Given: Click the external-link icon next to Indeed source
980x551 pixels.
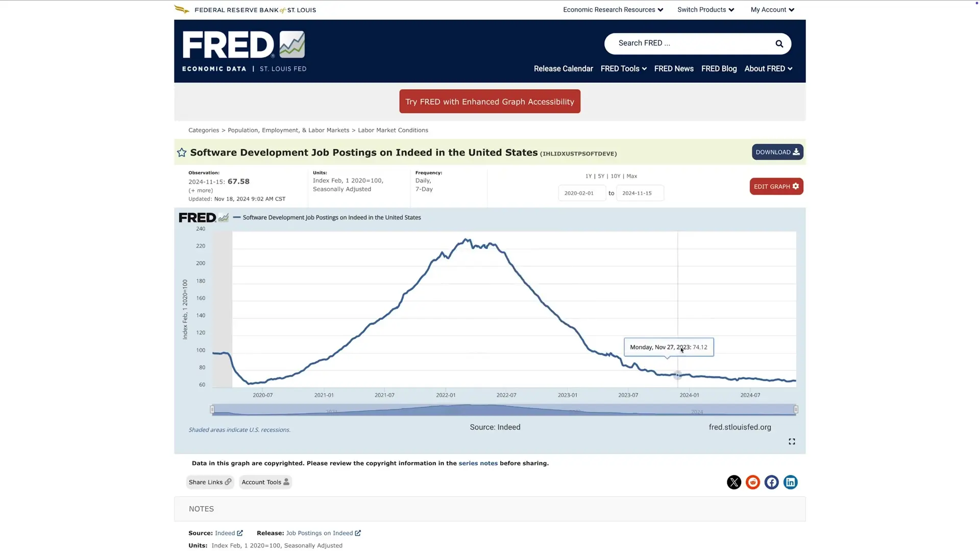Looking at the screenshot, I should click(x=240, y=533).
